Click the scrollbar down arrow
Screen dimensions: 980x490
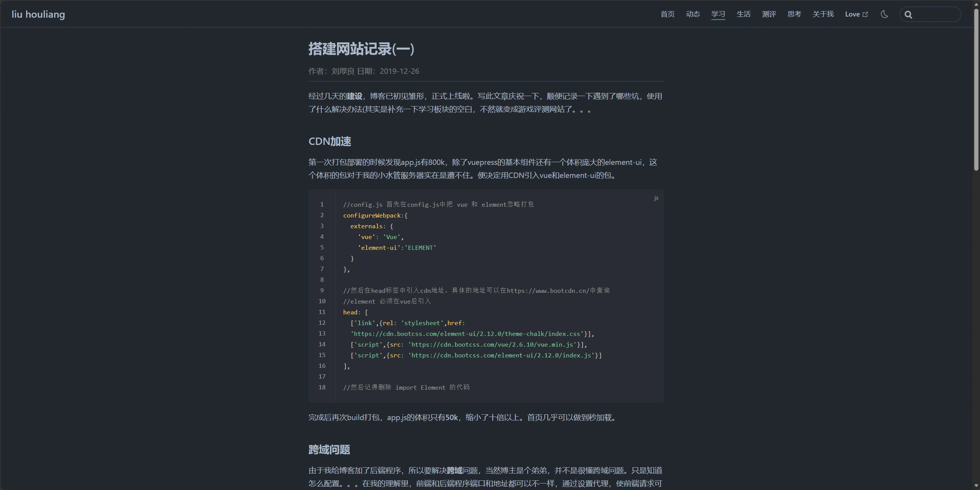click(976, 486)
